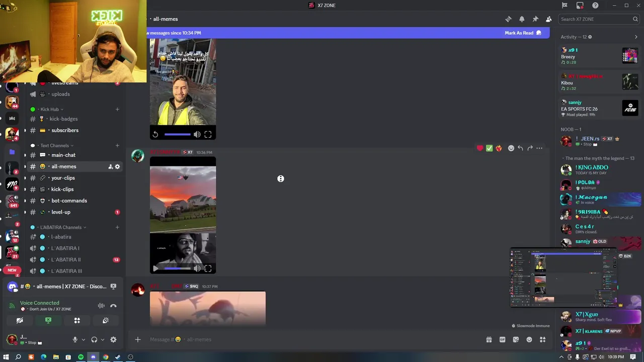Screen dimensions: 644x362
Task: Invite people to all-memes channel
Action: [x=110, y=166]
